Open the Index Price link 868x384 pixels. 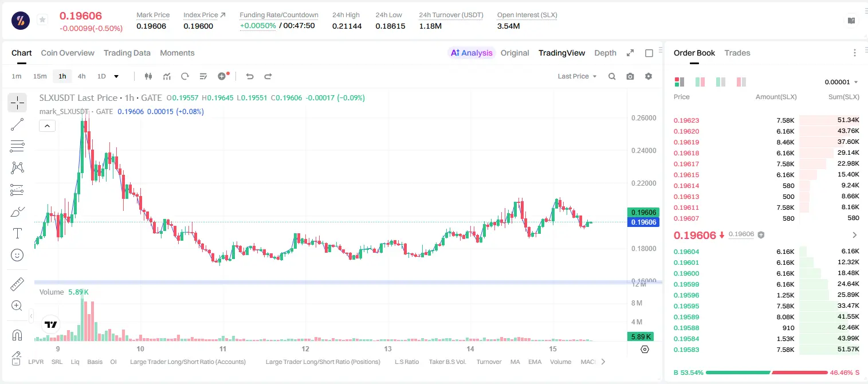205,15
